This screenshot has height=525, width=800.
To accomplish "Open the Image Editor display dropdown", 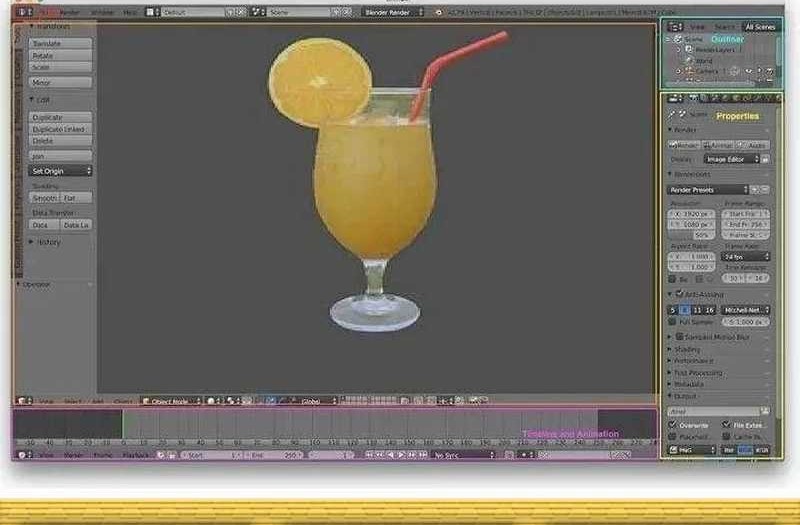I will point(732,159).
